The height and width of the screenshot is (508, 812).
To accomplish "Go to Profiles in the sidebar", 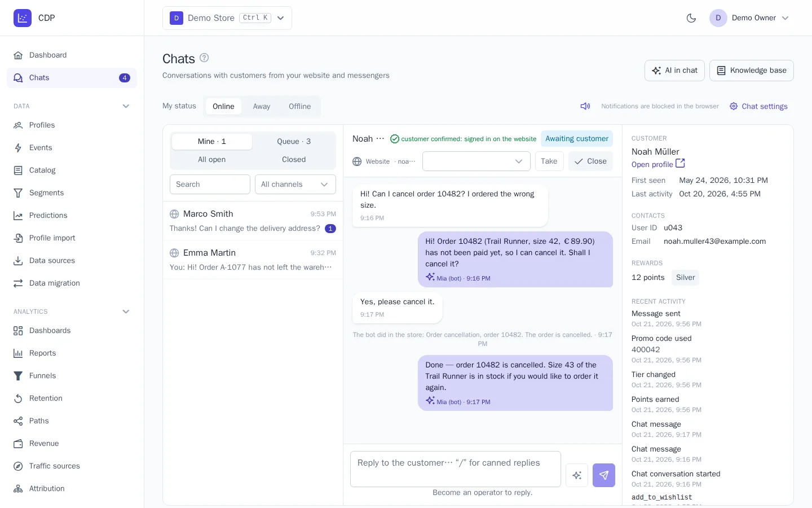I will click(72, 125).
